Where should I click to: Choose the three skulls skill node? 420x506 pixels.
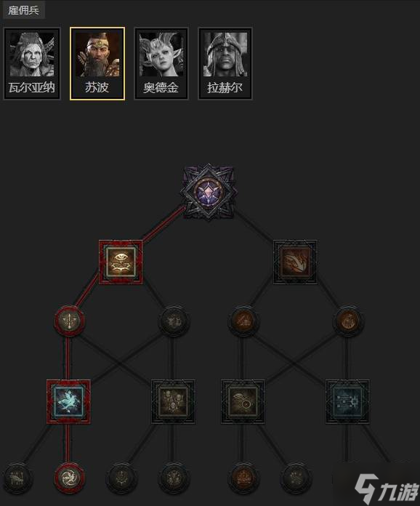pyautogui.click(x=173, y=402)
